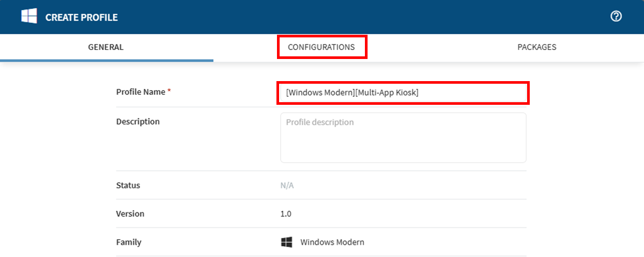Select the 1.0 version value
Viewport: 644px width, 257px height.
coord(285,214)
